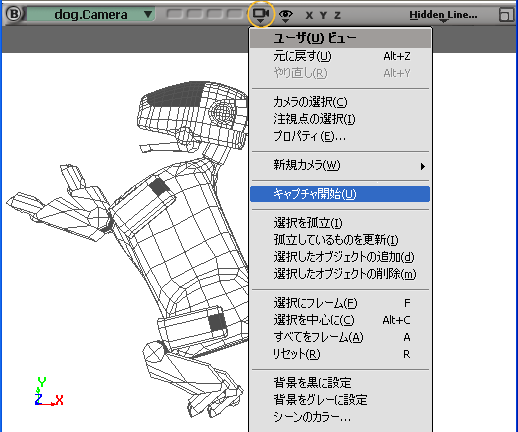Screen dimensions: 518x432
Task: Click the camera icon in viewport toolbar
Action: (x=261, y=14)
